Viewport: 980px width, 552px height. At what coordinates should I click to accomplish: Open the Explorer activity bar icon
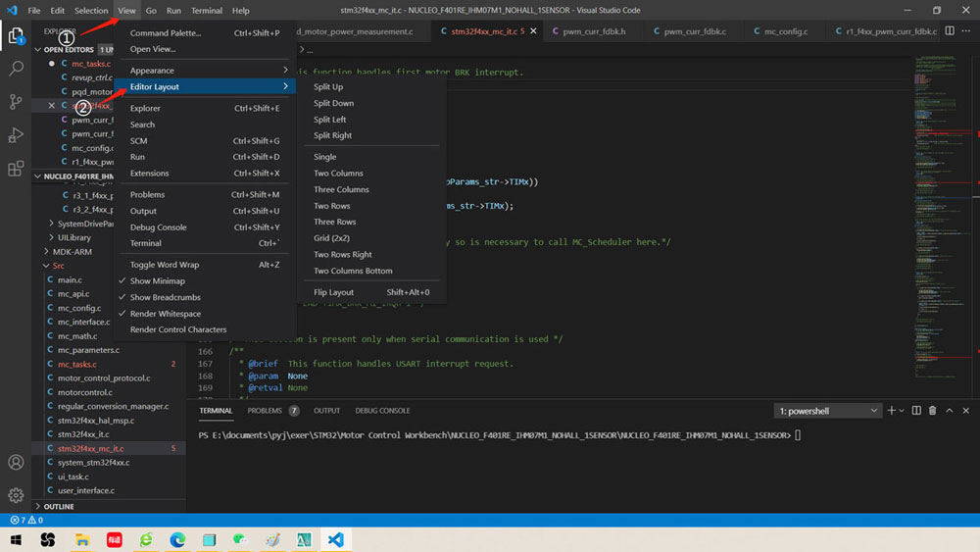(16, 35)
